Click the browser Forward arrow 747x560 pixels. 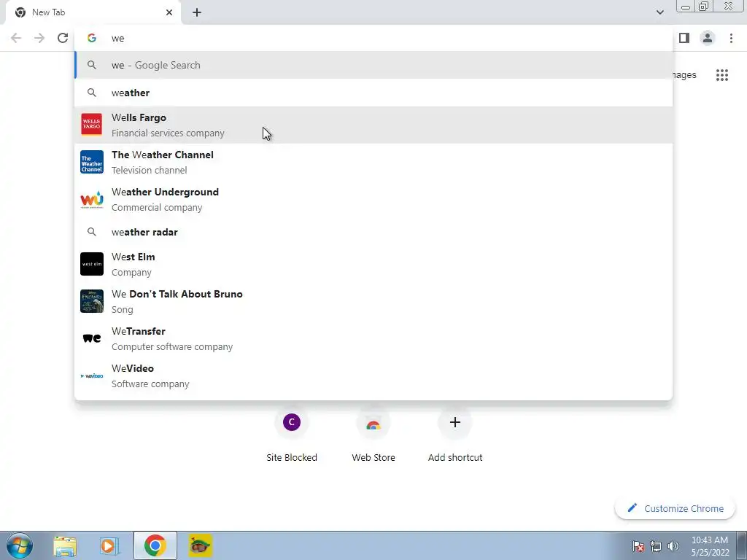pyautogui.click(x=39, y=38)
